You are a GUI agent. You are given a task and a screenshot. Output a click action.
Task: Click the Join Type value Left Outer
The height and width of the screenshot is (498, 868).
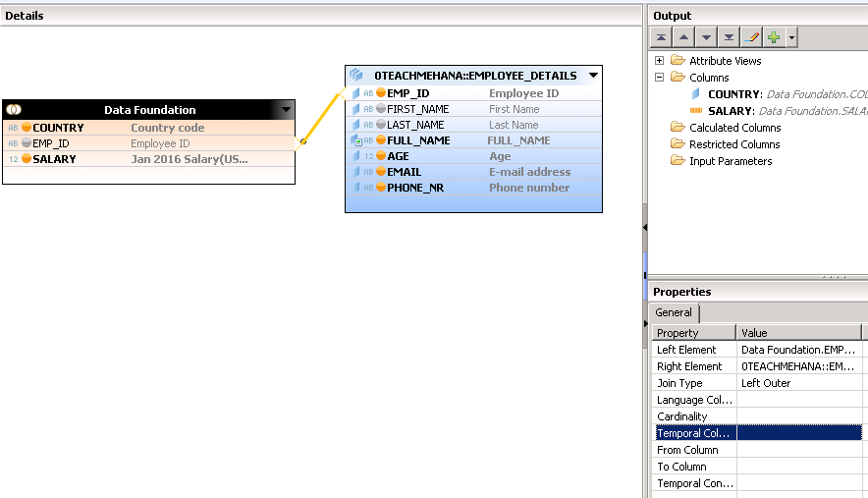click(799, 383)
